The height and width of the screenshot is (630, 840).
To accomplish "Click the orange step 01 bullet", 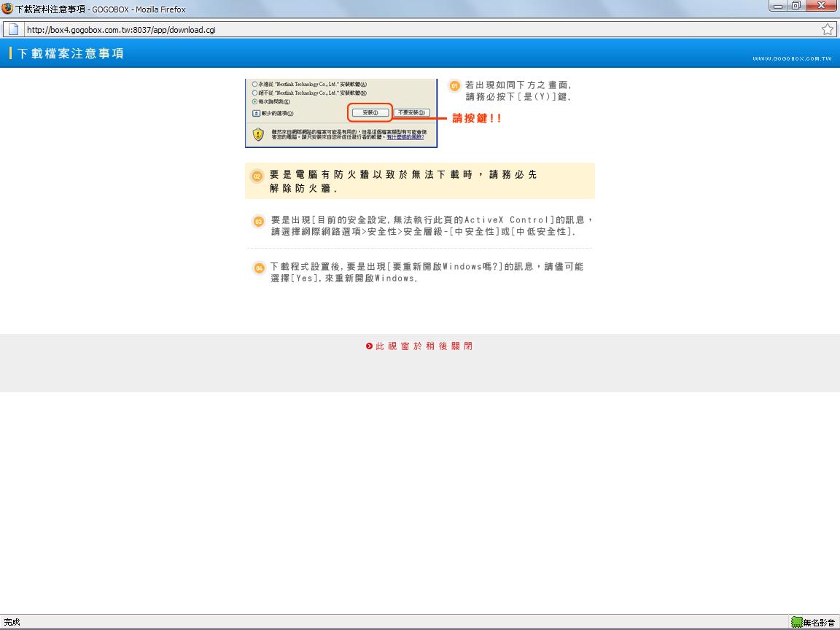I will click(x=455, y=86).
